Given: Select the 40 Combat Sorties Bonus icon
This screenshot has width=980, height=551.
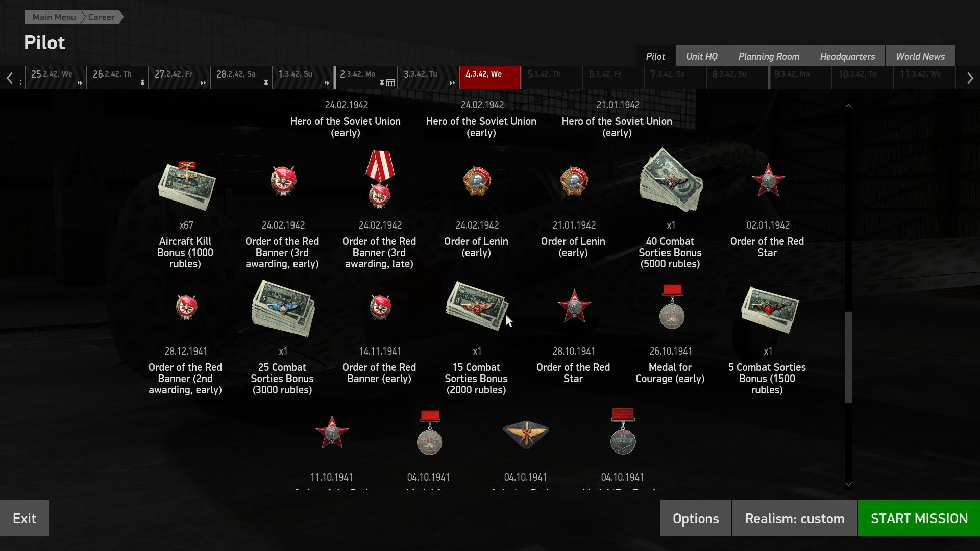Looking at the screenshot, I should coord(671,180).
